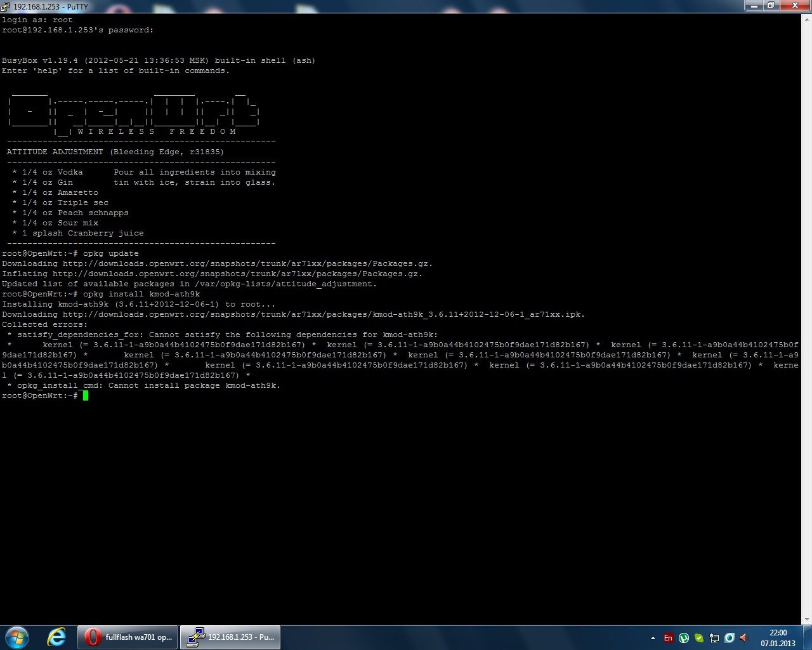The image size is (812, 650).
Task: Click the '1/4 oz Triple sec' line
Action: pos(60,202)
